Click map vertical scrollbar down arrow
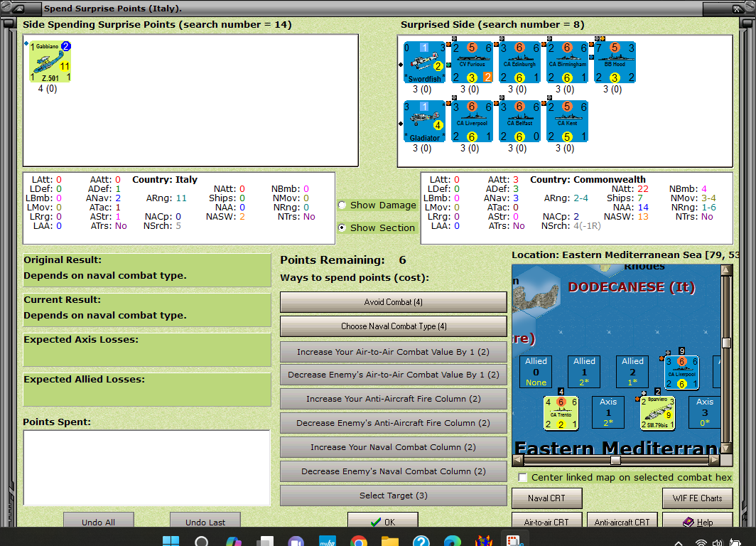The height and width of the screenshot is (546, 756). coord(726,448)
